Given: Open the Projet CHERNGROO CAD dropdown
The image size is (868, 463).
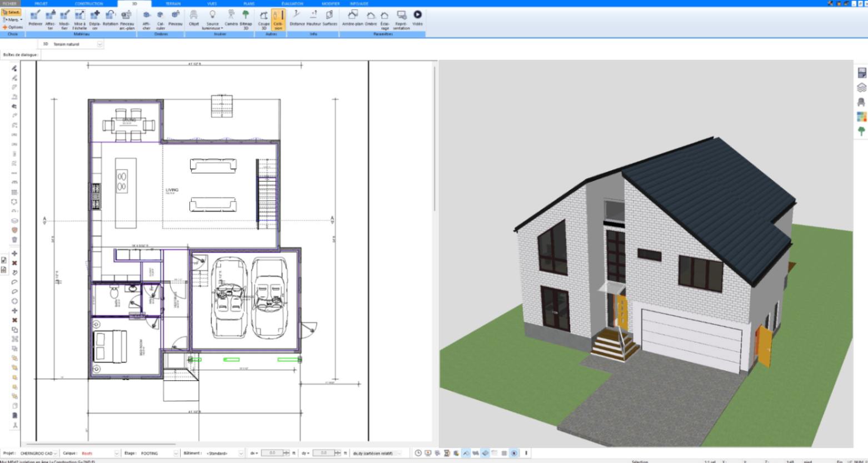Looking at the screenshot, I should (x=55, y=454).
